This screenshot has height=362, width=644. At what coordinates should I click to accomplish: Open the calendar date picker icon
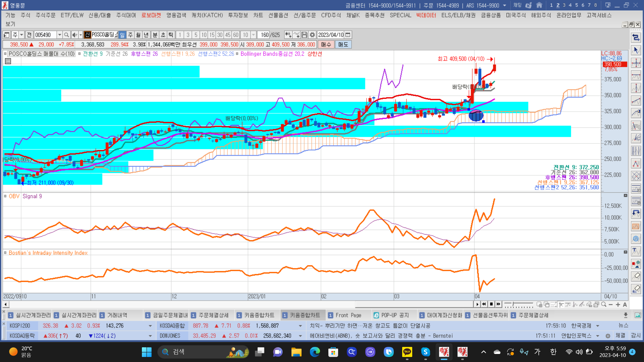click(x=348, y=35)
